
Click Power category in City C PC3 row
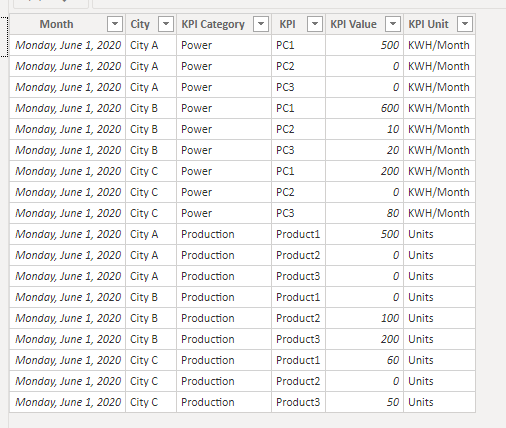[x=224, y=213]
